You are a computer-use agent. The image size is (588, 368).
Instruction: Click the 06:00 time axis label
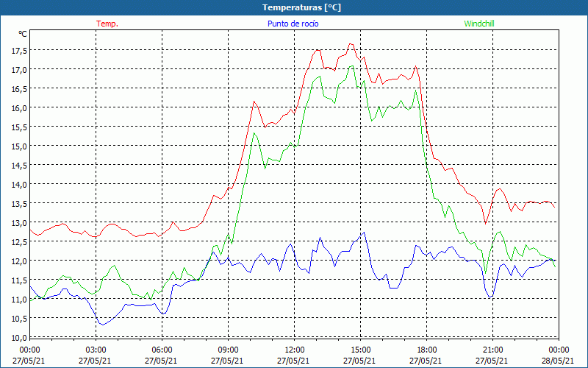pos(162,350)
